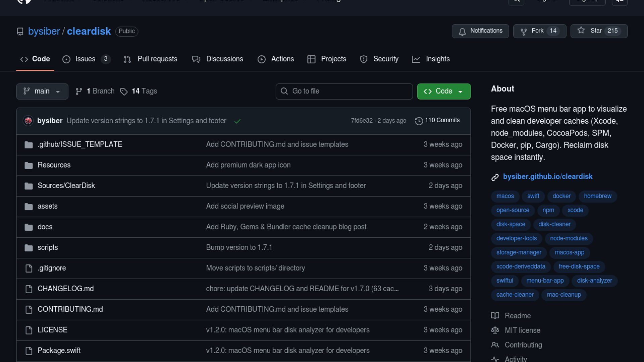The image size is (644, 362).
Task: Click the tags icon beside 14 Tags
Action: (x=124, y=92)
